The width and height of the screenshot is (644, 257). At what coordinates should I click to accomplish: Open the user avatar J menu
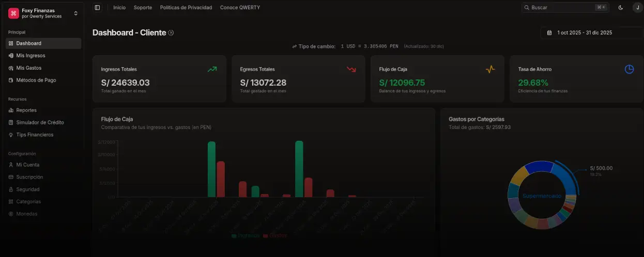tap(637, 8)
